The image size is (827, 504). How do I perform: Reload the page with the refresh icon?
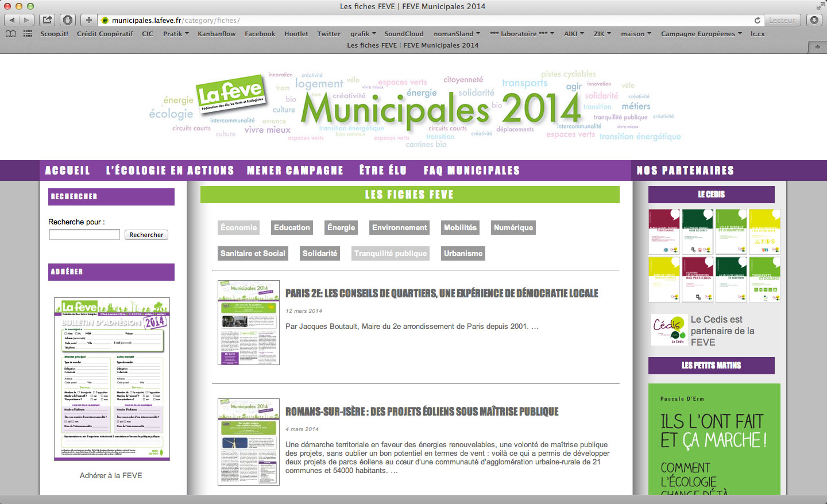(x=758, y=20)
